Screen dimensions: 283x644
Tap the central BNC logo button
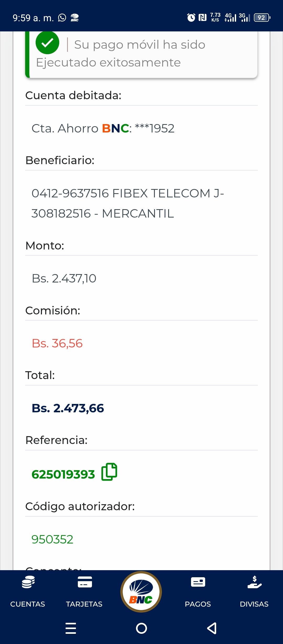coord(141,592)
